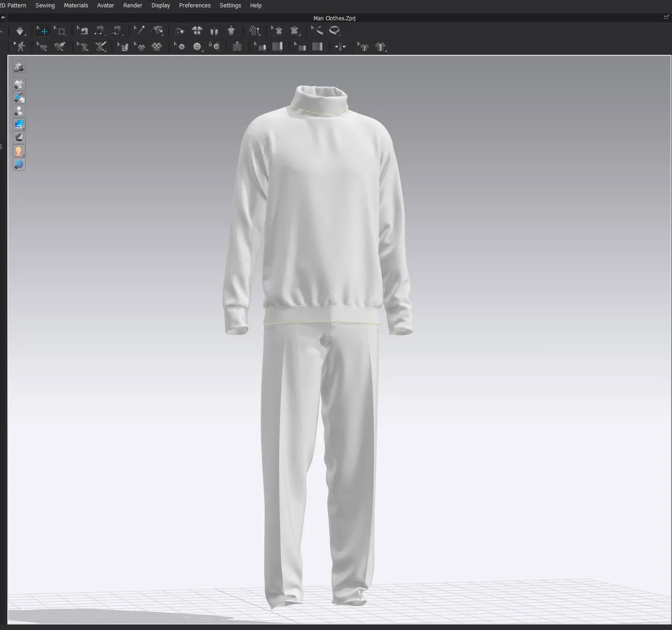The width and height of the screenshot is (672, 630).
Task: Open the Avatar menu
Action: click(x=105, y=6)
